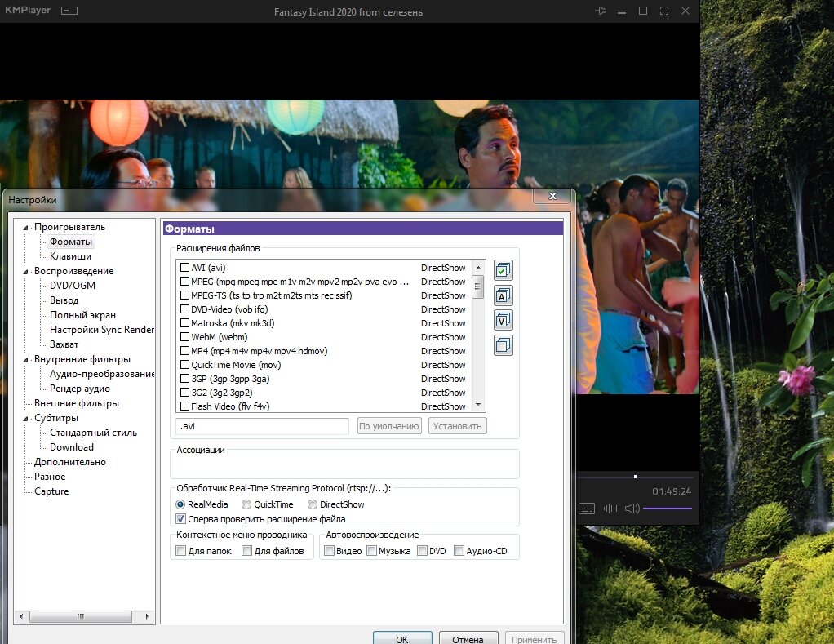Open the Захват settings page
The height and width of the screenshot is (644, 834).
coord(64,344)
